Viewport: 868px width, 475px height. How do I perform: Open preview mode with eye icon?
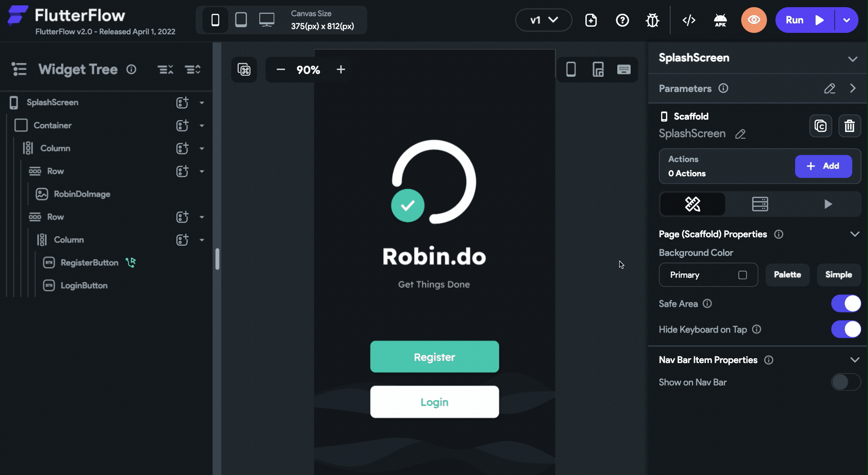(753, 20)
